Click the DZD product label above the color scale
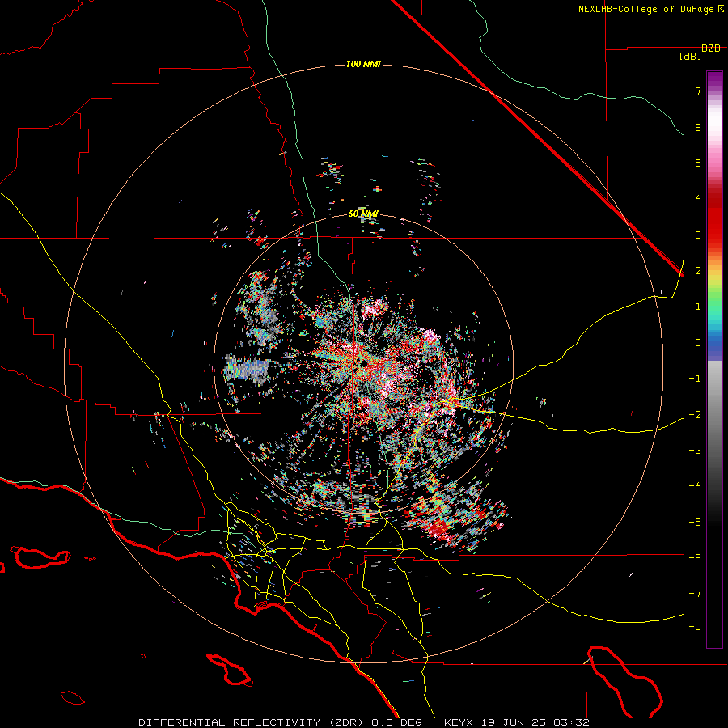The height and width of the screenshot is (728, 728). 711,49
